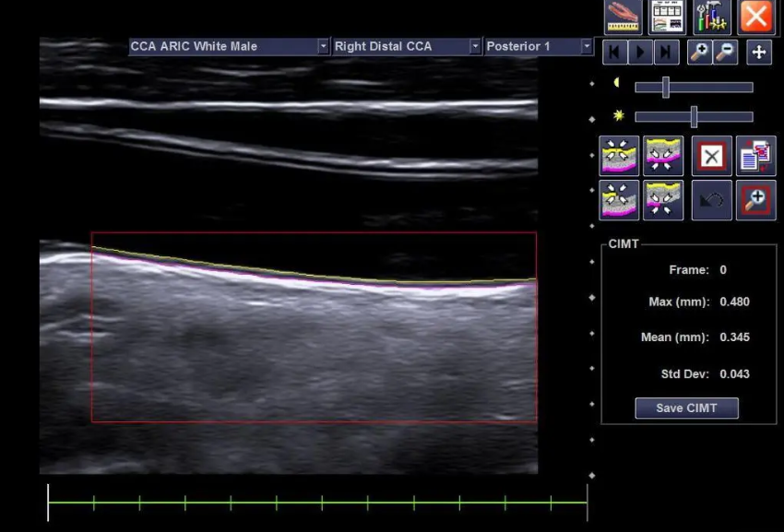Skip to the next frame
Screen dimensions: 784x532
coord(667,52)
